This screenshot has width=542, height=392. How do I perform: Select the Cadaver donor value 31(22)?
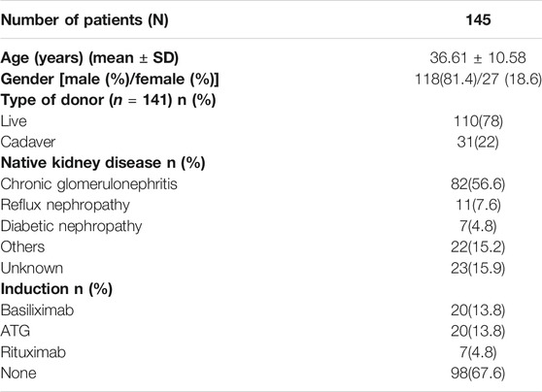[x=478, y=142]
